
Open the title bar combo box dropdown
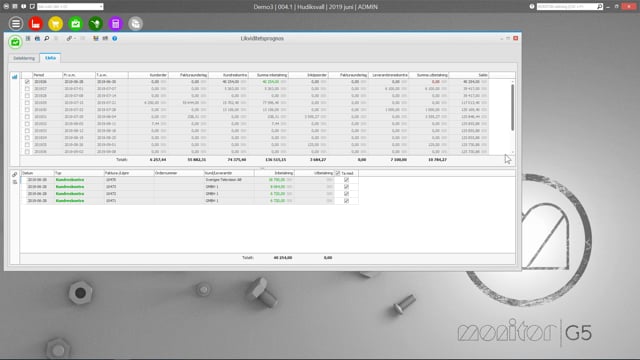coord(101,7)
